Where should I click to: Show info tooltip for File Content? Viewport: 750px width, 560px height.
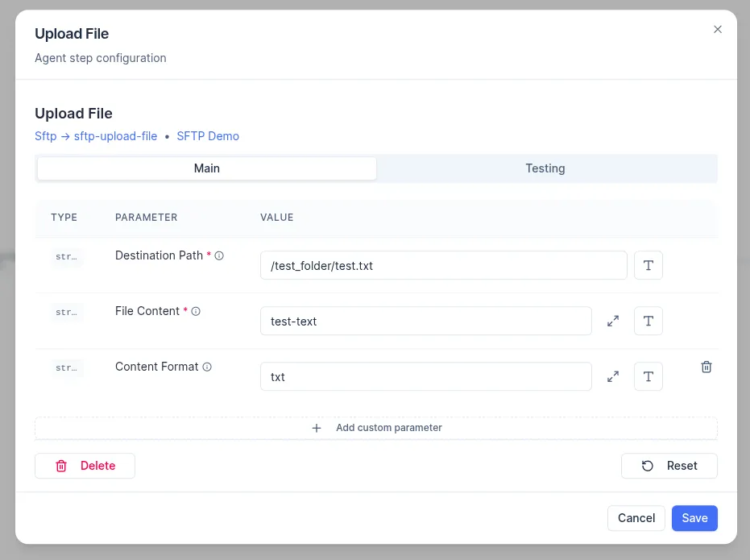tap(196, 311)
